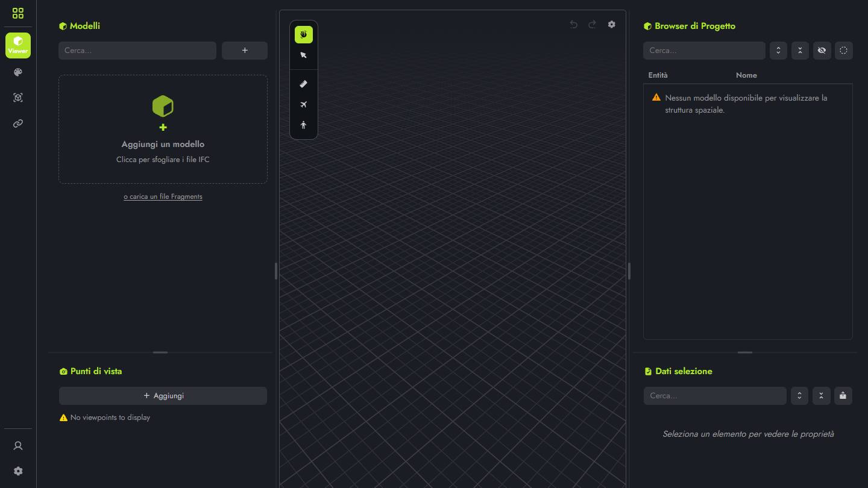Viewport: 868px width, 488px height.
Task: Collapse all in Dati selezione
Action: pyautogui.click(x=821, y=396)
